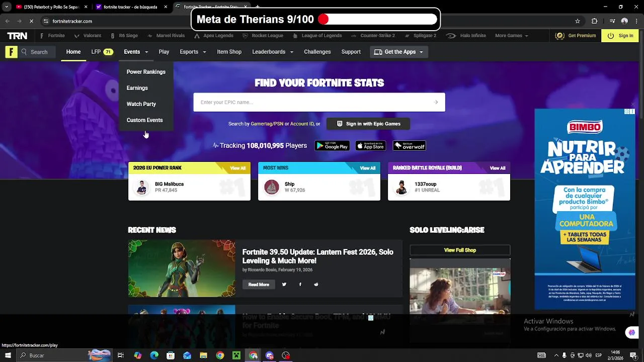This screenshot has height=362, width=644.
Task: Bookmark this page with the star icon
Action: (578, 21)
